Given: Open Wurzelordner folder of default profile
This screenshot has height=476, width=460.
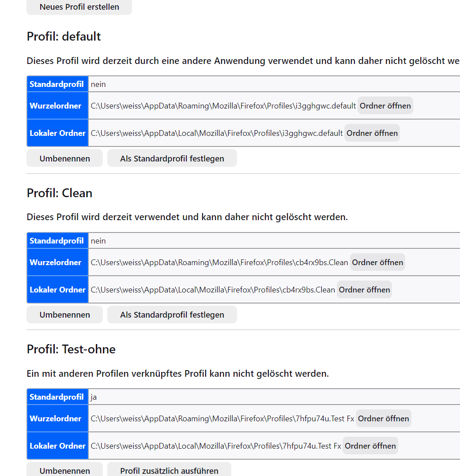Looking at the screenshot, I should point(385,105).
